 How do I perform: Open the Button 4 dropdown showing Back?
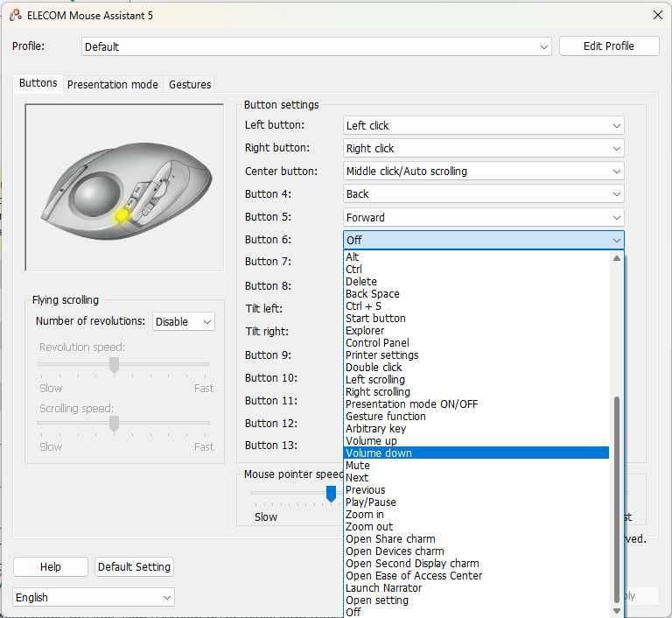[483, 193]
